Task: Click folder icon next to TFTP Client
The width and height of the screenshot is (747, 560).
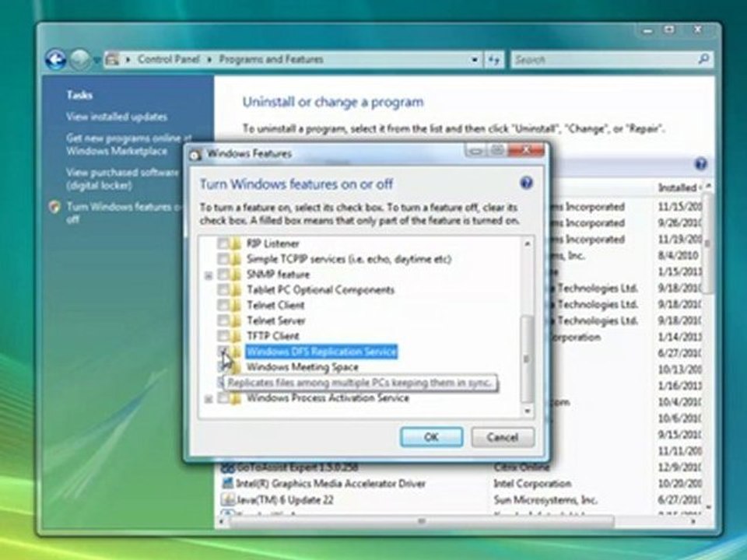Action: [236, 336]
